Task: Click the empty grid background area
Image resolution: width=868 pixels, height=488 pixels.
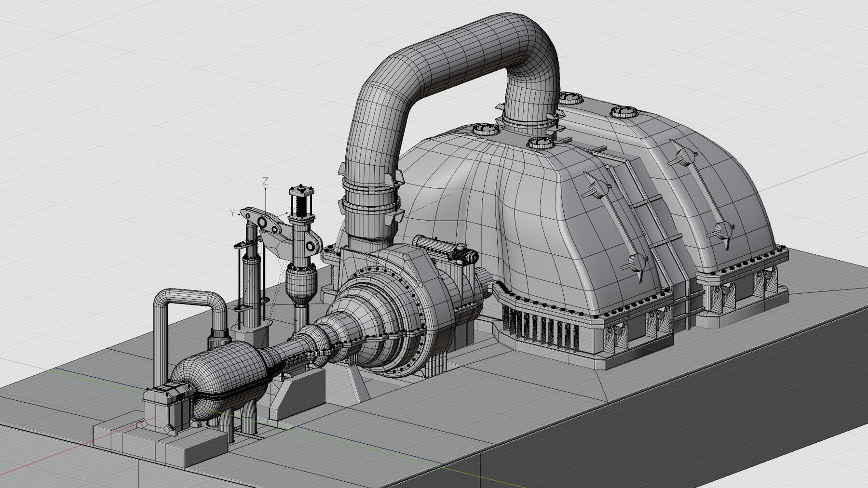Action: [96, 72]
